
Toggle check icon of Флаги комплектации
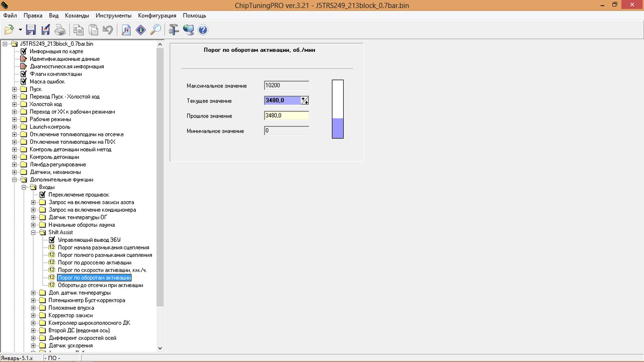tap(23, 74)
